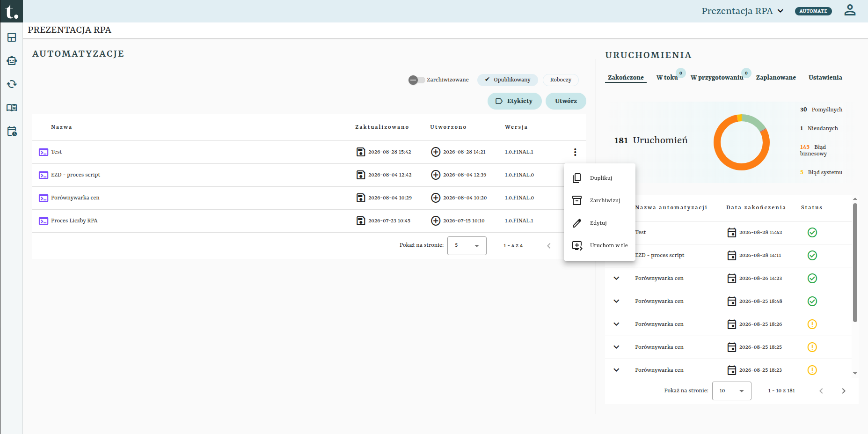Click the plus-circle icon next to 2026-08-04 12:39

click(436, 175)
